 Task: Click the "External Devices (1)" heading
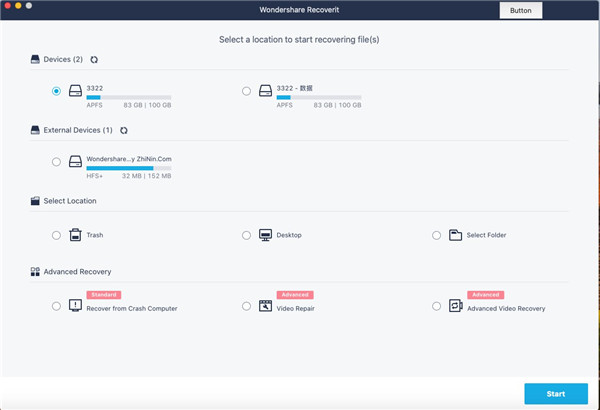78,130
